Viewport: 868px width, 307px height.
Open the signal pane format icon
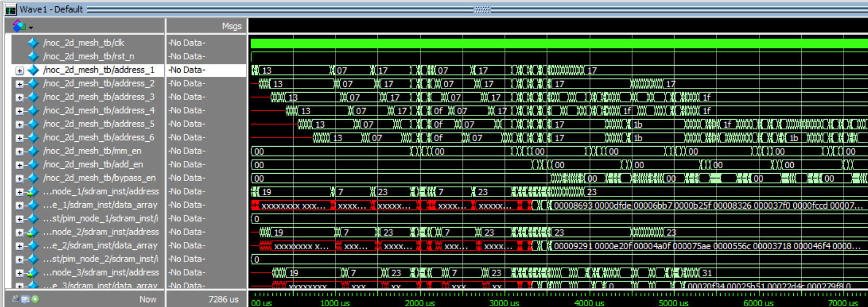click(19, 25)
